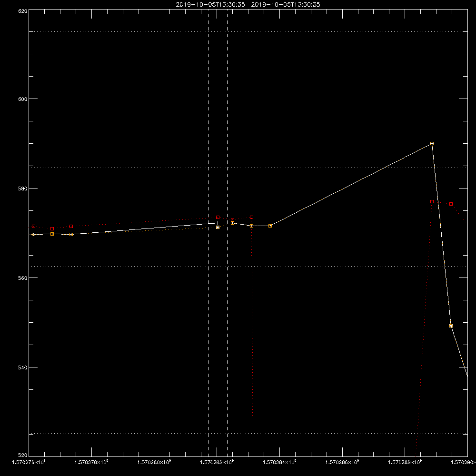Click the 1.570276×10⁹ x-axis label
Viewport: 476px width, 476px height.
29,462
